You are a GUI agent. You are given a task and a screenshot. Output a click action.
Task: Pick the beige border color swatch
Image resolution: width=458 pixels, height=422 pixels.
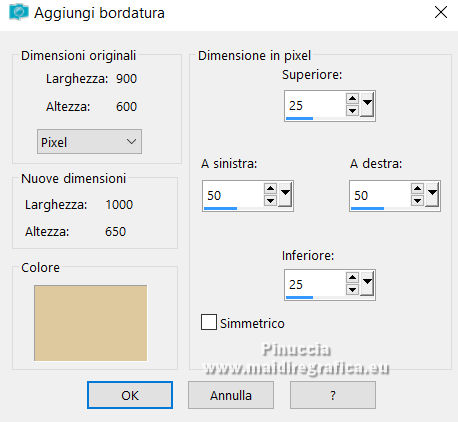click(x=90, y=323)
